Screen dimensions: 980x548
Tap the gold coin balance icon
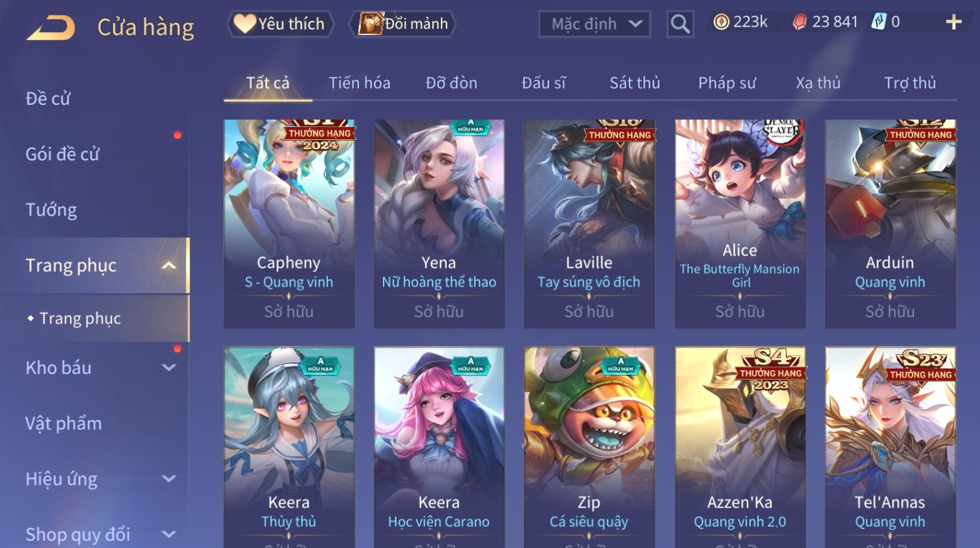click(x=721, y=22)
